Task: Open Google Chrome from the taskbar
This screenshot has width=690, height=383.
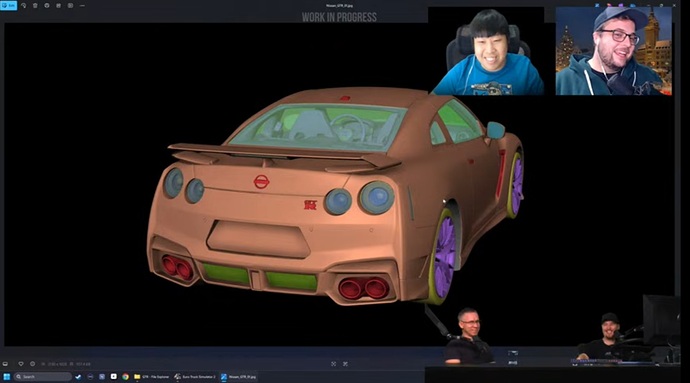Action: (125, 377)
